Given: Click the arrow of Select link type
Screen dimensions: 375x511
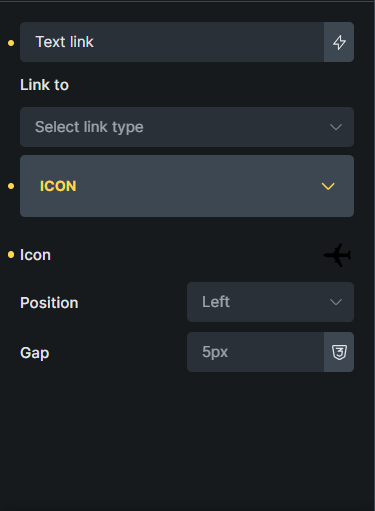Looking at the screenshot, I should [x=336, y=127].
